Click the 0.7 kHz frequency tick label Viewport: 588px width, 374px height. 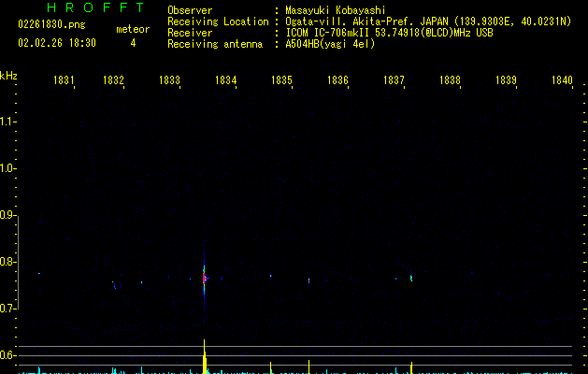(7, 309)
